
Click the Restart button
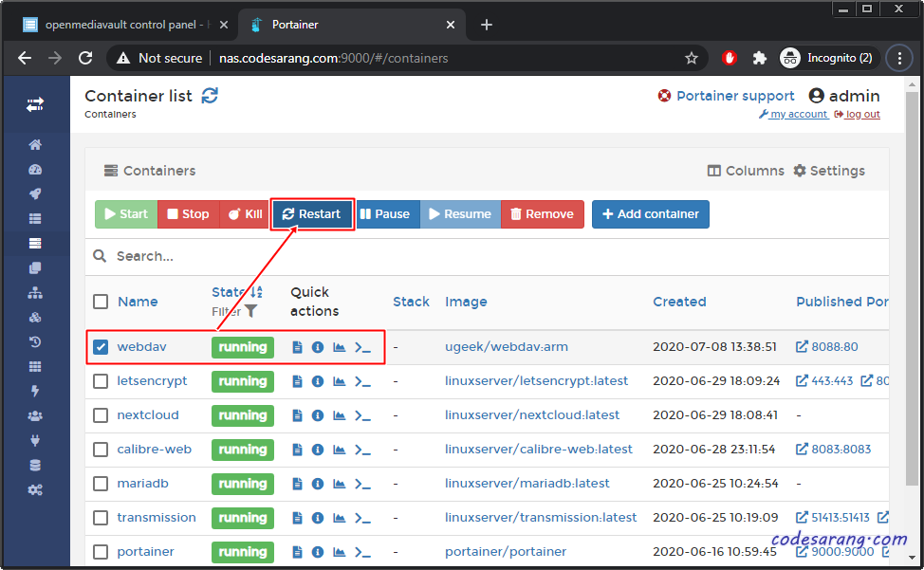[x=312, y=214]
